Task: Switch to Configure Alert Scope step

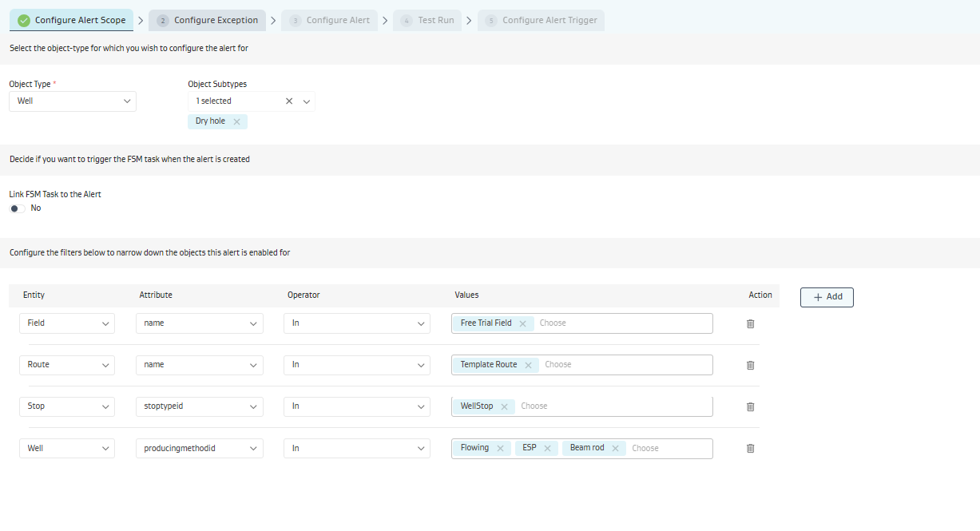Action: tap(72, 20)
